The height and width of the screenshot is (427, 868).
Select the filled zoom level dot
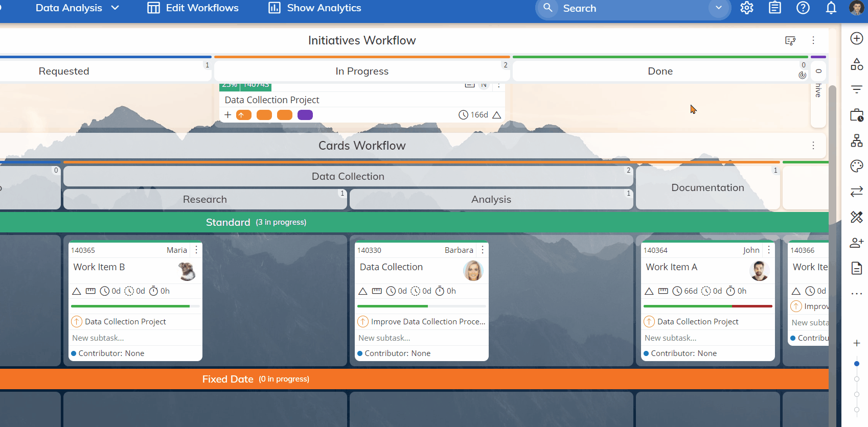click(857, 364)
